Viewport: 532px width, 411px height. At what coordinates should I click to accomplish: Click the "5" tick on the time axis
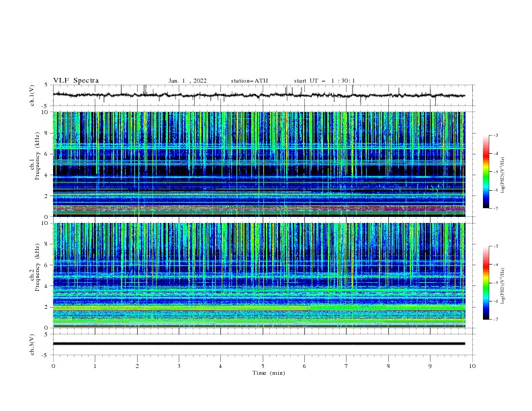click(263, 366)
